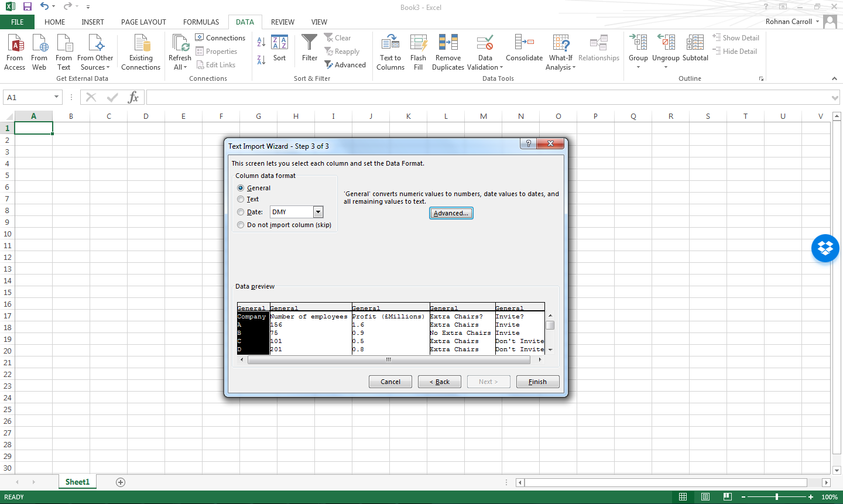Sort A to Z ascending
The height and width of the screenshot is (504, 843).
(261, 42)
